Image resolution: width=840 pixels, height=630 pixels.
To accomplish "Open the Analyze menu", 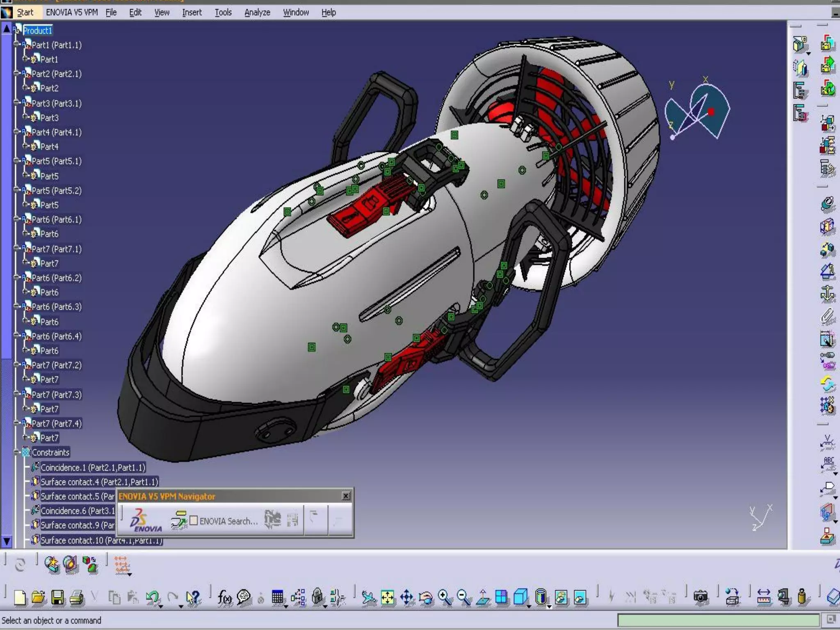I will click(257, 12).
